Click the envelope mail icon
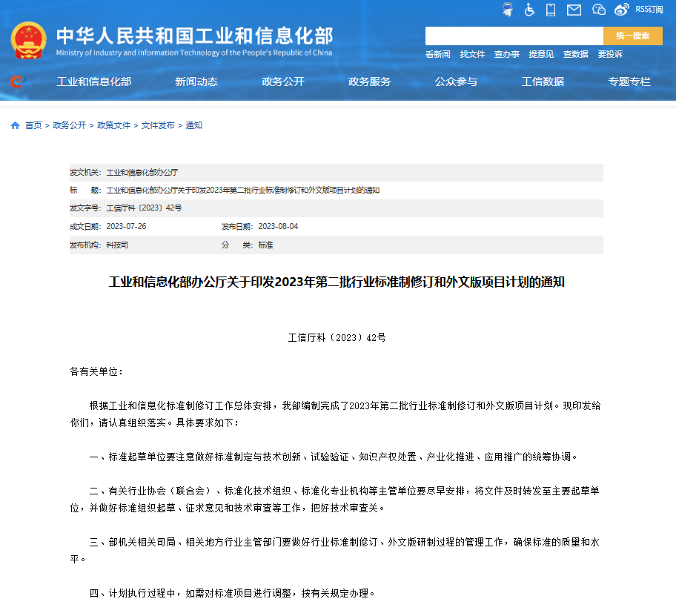 click(574, 10)
